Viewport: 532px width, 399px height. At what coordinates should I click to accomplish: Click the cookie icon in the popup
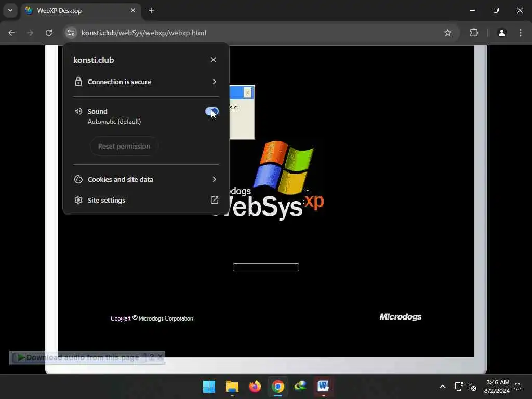[78, 179]
